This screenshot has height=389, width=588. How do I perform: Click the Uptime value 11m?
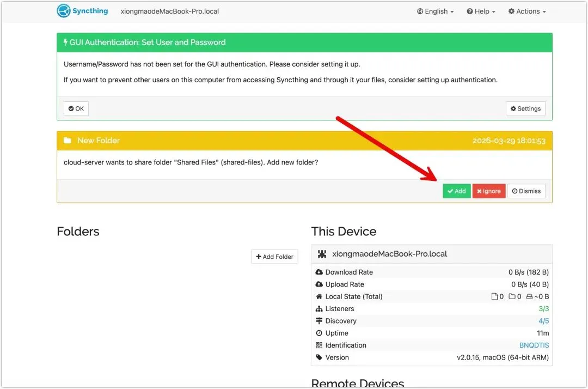[x=543, y=333]
